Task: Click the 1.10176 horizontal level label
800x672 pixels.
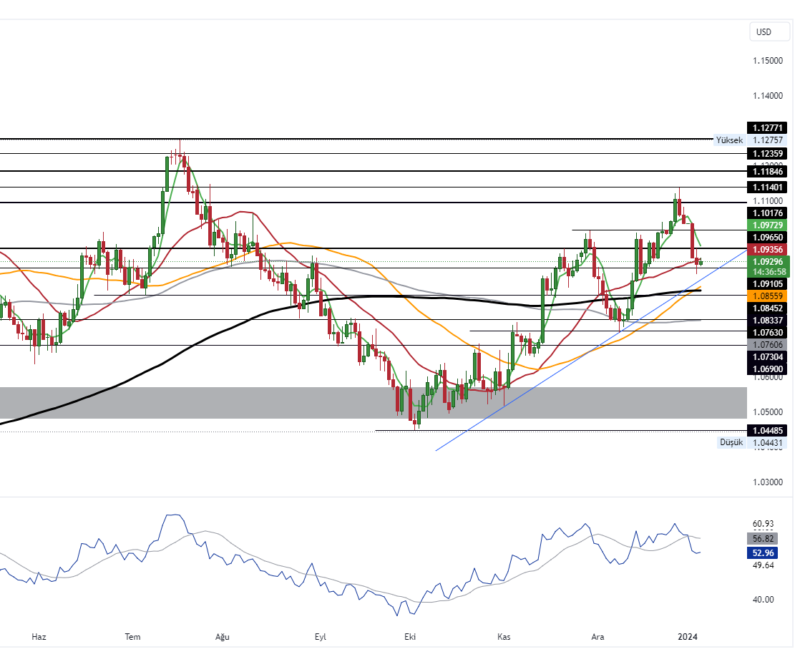Action: pyautogui.click(x=769, y=213)
